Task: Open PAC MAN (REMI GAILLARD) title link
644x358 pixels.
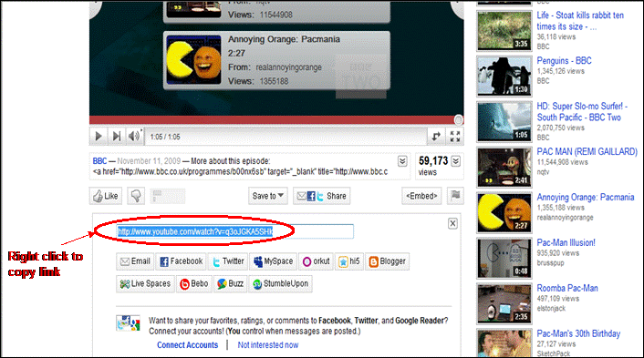Action: pos(587,152)
